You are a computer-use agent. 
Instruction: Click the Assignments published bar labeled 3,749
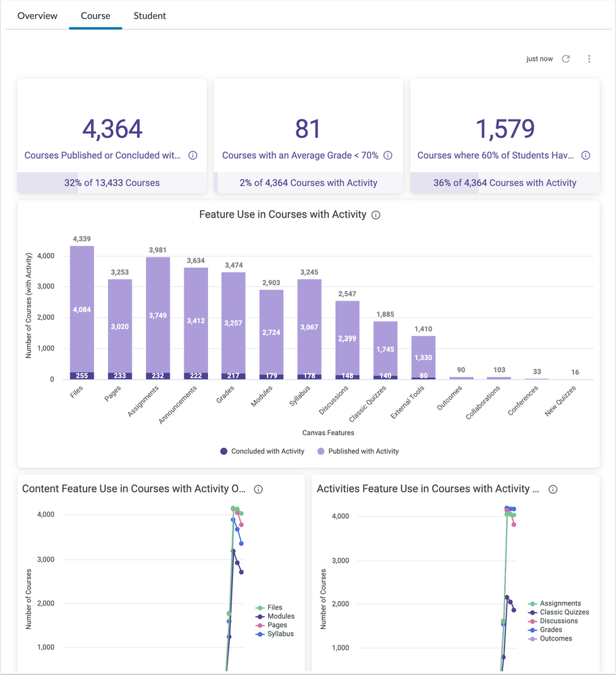157,316
